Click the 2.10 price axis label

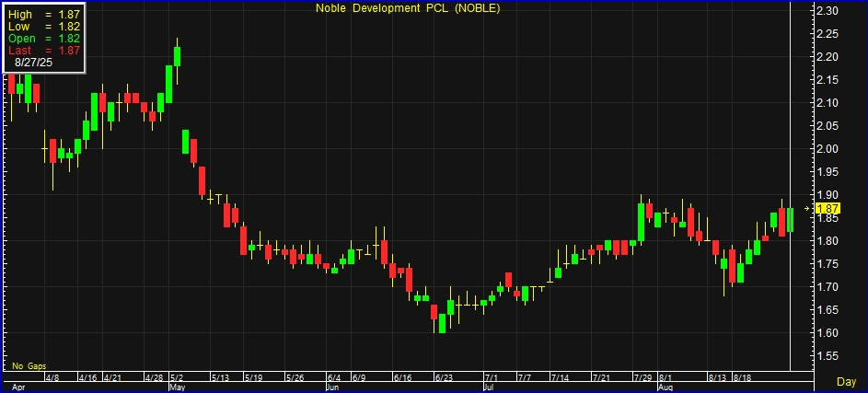point(828,103)
